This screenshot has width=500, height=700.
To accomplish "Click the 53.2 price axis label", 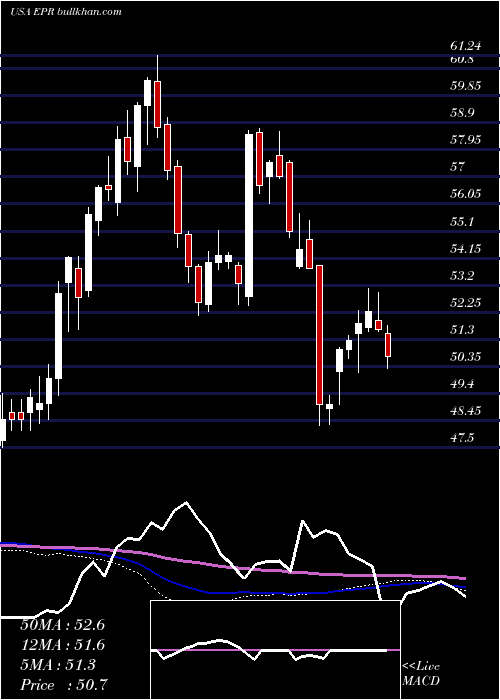I will pyautogui.click(x=462, y=275).
